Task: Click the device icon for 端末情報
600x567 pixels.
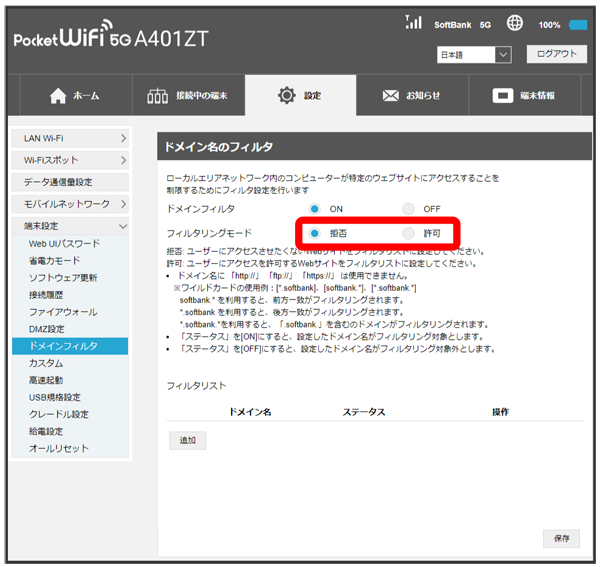Action: (504, 96)
